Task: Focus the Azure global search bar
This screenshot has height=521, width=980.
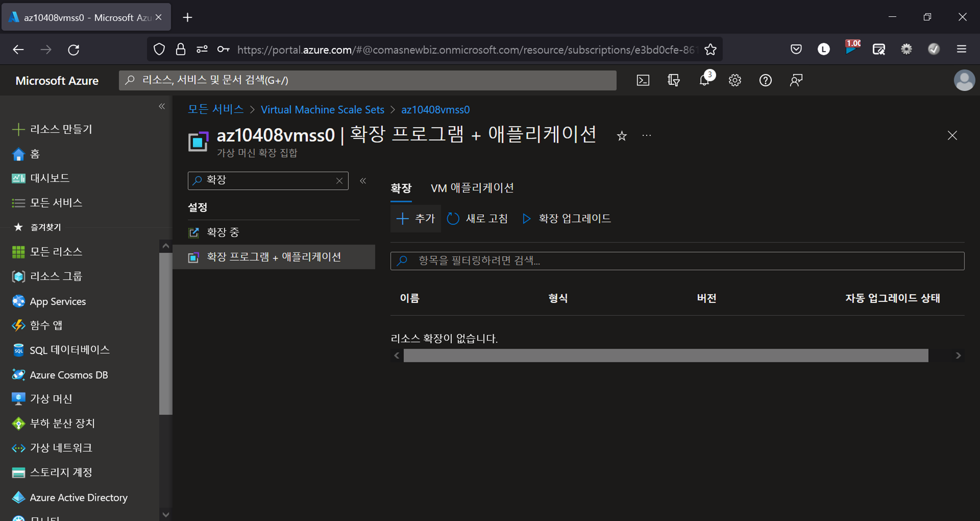Action: 367,80
